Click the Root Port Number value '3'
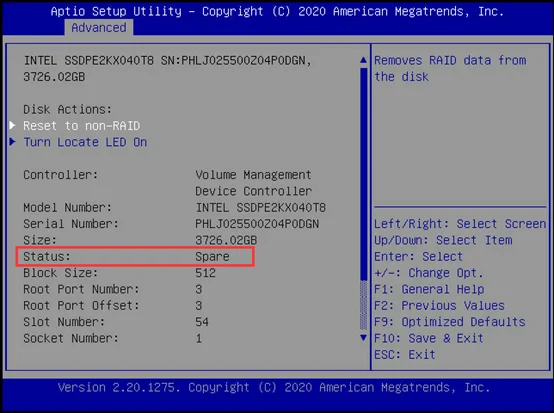The width and height of the screenshot is (554, 413). click(x=199, y=289)
